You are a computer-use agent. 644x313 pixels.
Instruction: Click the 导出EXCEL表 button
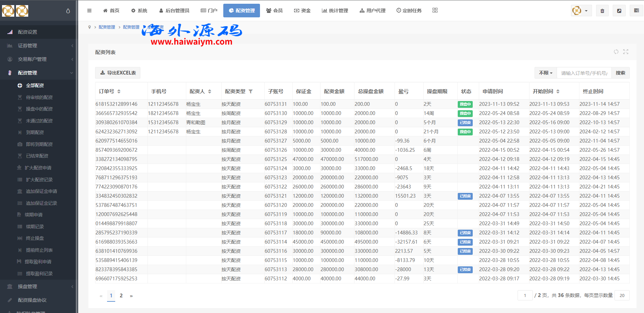coord(118,73)
